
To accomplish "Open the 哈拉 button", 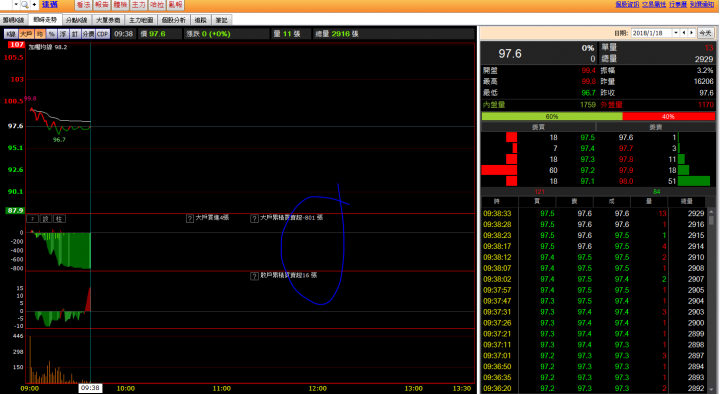I will (x=157, y=5).
